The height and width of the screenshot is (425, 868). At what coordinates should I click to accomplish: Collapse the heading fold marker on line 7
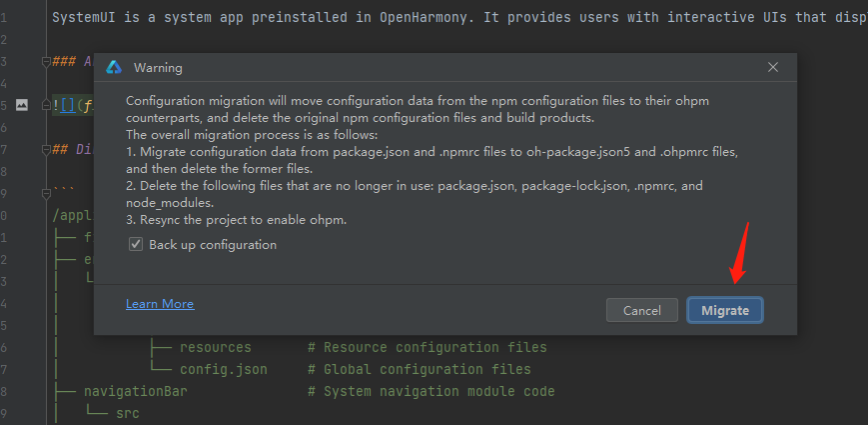[x=47, y=149]
